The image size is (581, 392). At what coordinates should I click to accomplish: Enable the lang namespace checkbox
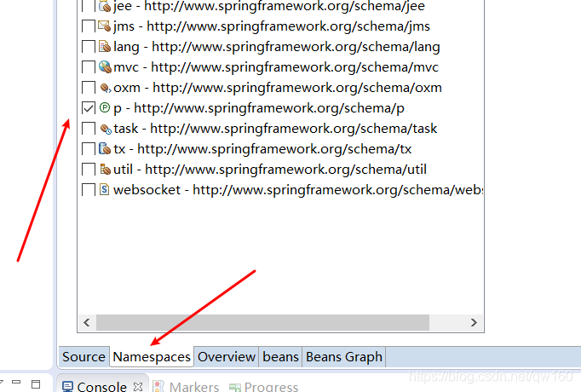click(89, 47)
